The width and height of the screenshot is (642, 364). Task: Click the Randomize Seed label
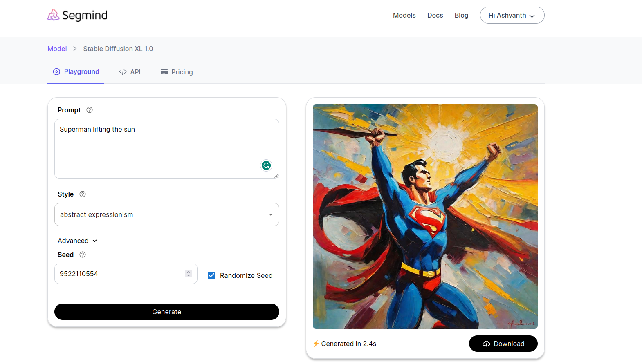pos(246,275)
